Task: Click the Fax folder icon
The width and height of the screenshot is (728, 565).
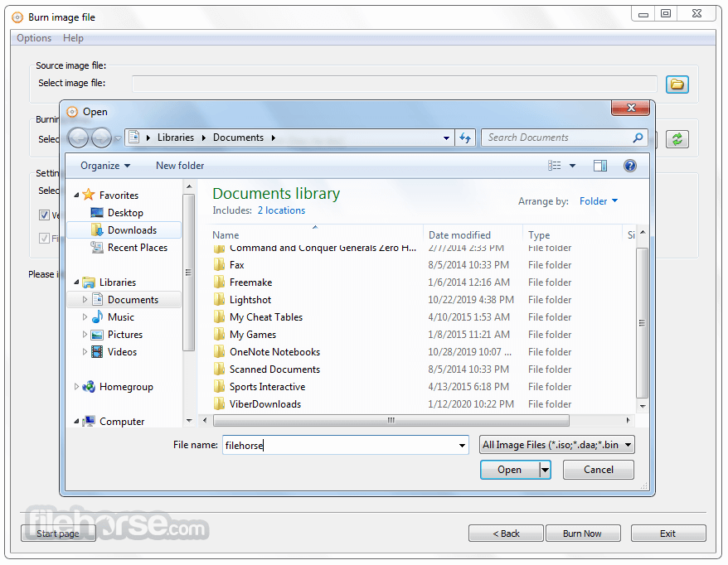Action: tap(219, 265)
